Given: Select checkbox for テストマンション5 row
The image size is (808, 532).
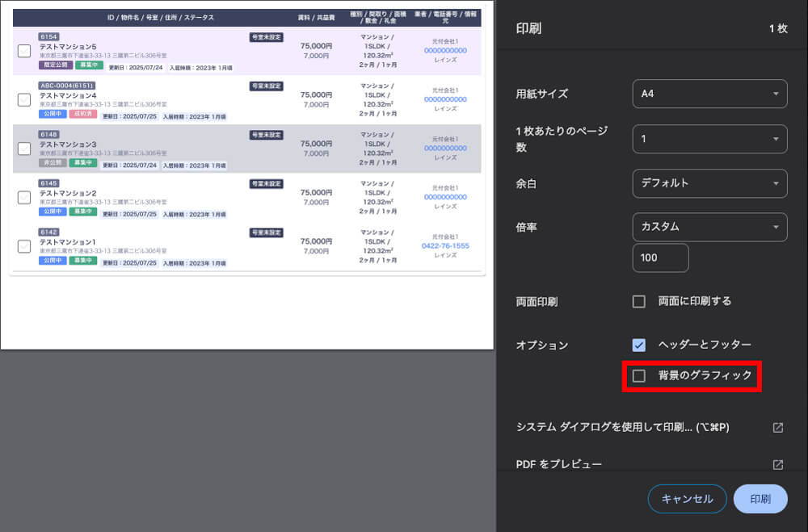Looking at the screenshot, I should pyautogui.click(x=24, y=51).
